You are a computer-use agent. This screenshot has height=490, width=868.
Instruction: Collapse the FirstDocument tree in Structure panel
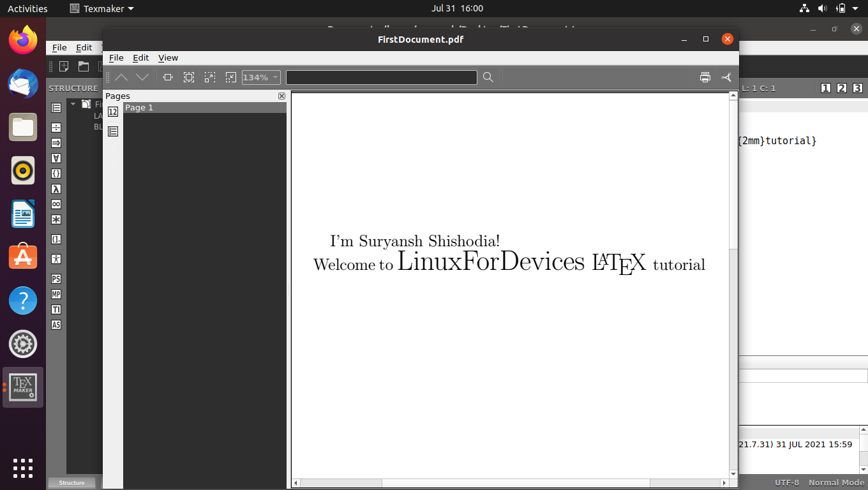pos(72,103)
